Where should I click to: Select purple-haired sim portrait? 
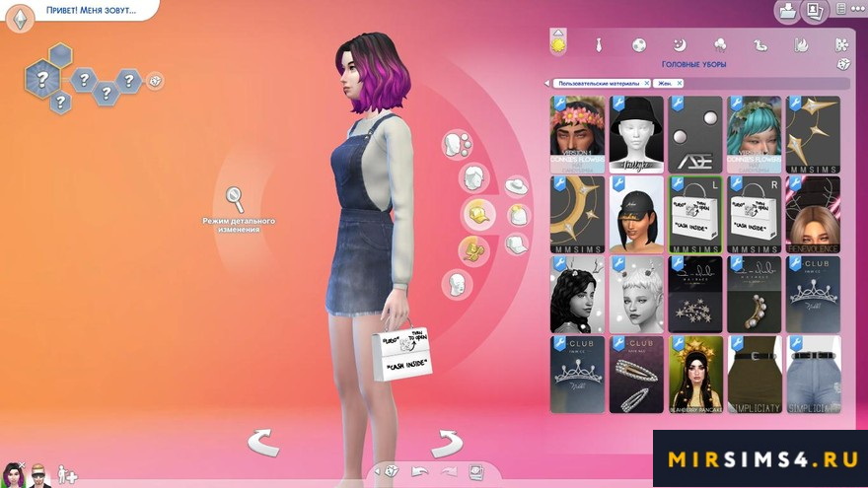click(x=13, y=475)
